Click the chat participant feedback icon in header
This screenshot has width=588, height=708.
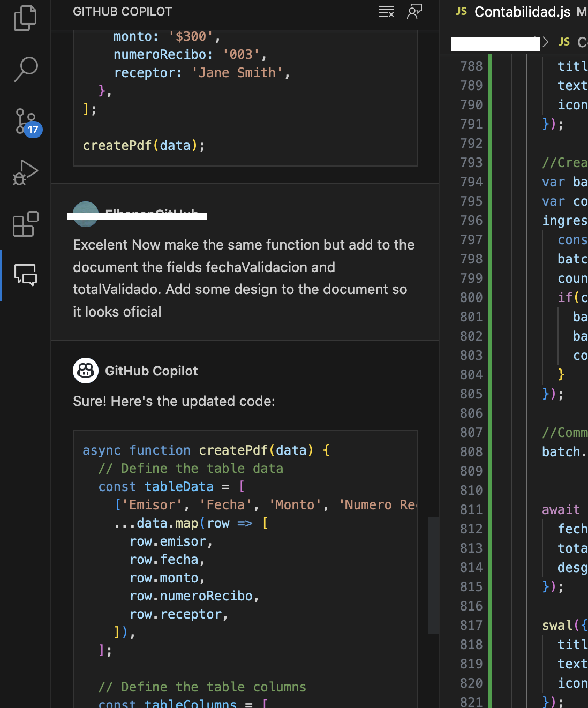(414, 11)
